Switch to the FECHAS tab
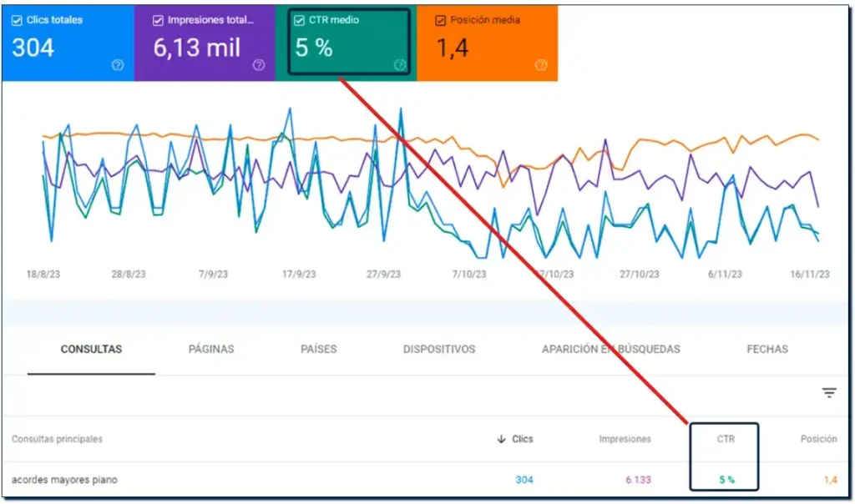Screen dimensions: 855x504 (x=767, y=350)
